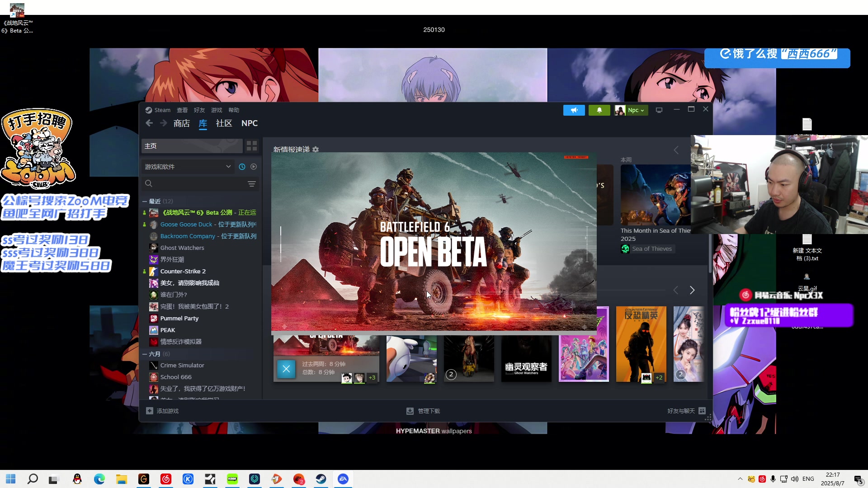Open the Npc account dropdown
868x488 pixels.
point(632,110)
